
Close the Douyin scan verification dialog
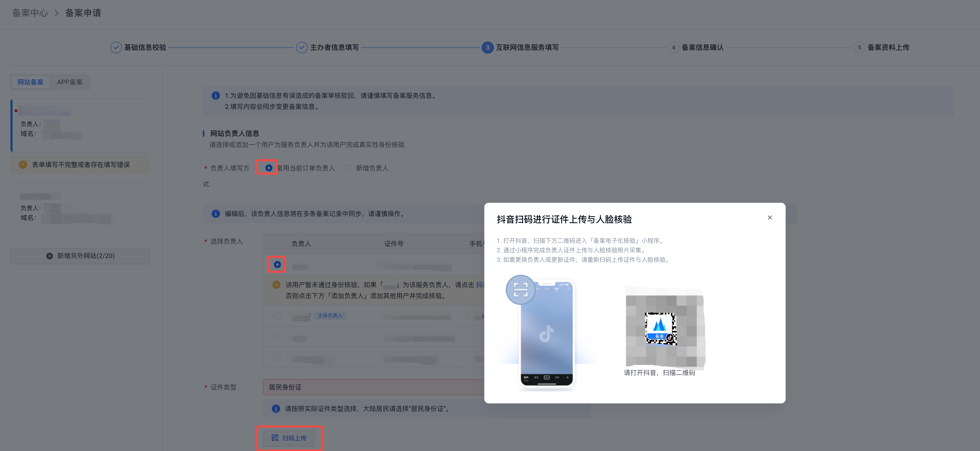pos(770,217)
